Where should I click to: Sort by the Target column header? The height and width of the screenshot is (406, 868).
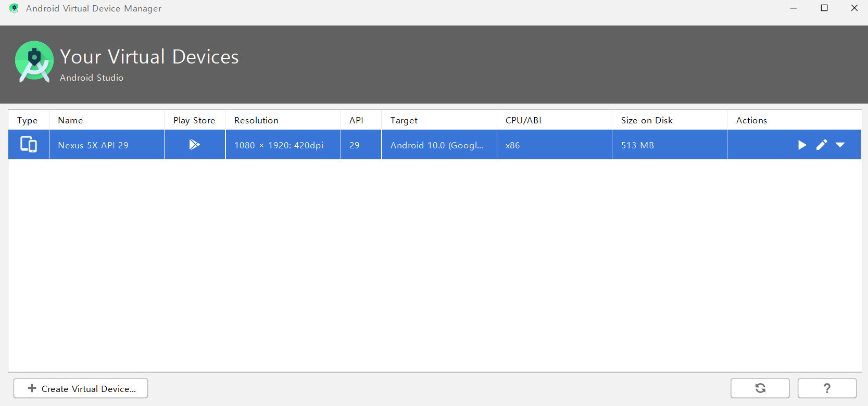click(439, 120)
